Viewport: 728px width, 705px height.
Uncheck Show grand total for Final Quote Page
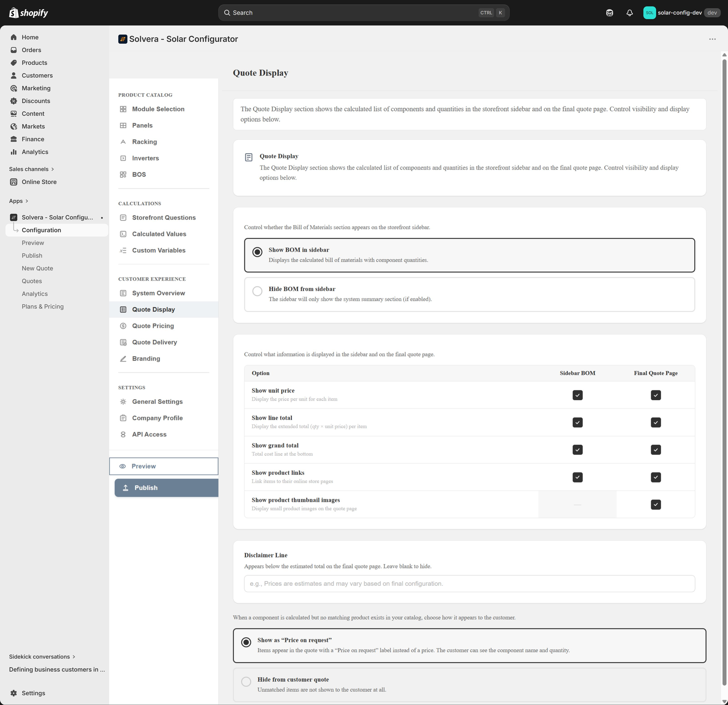pos(656,450)
